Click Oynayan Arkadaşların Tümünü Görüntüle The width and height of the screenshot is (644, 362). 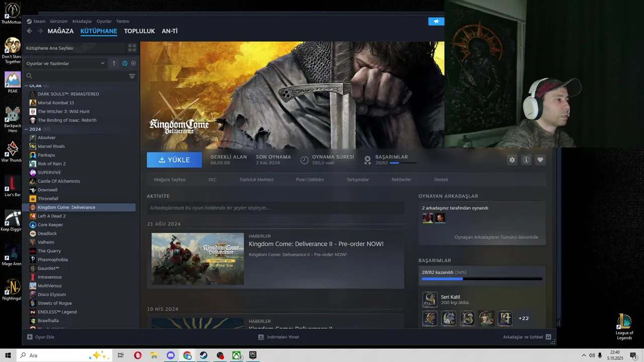496,237
